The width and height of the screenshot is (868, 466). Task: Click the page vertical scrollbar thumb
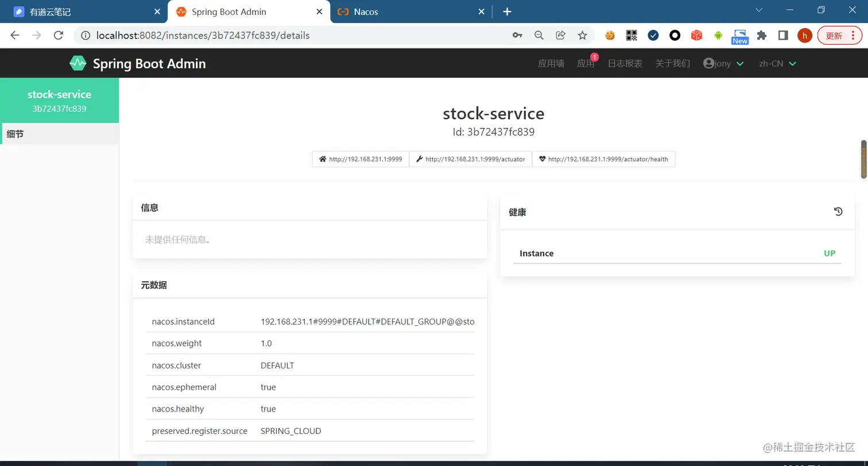pos(863,159)
